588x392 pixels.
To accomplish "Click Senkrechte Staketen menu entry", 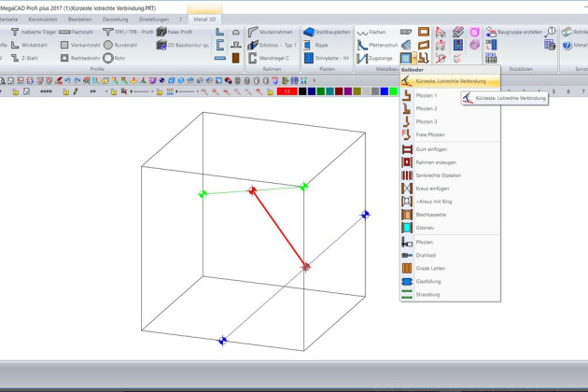I will coord(437,175).
